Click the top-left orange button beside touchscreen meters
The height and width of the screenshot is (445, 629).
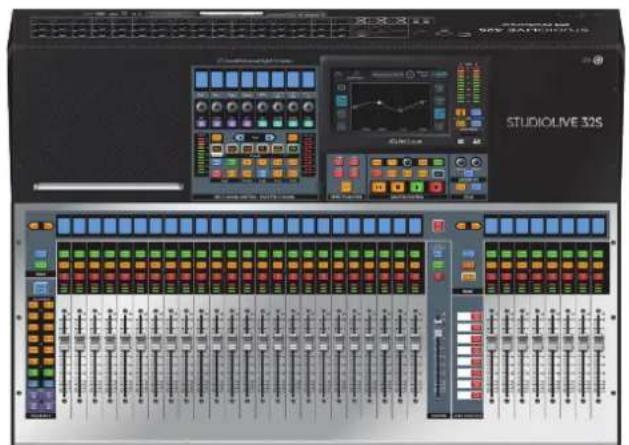(460, 112)
